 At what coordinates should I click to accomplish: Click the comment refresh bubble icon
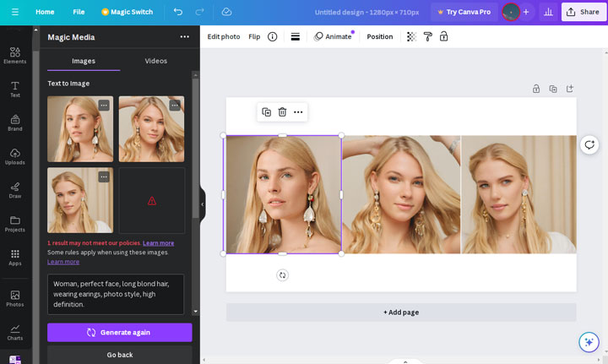pyautogui.click(x=589, y=145)
